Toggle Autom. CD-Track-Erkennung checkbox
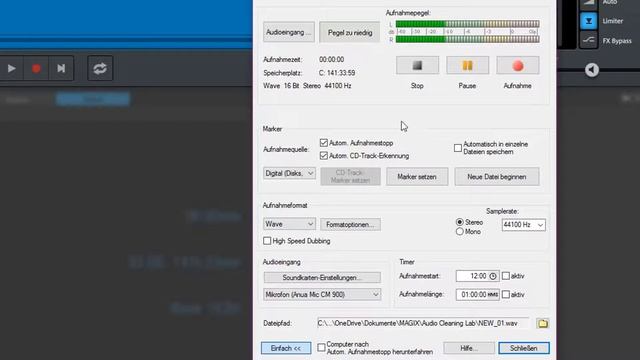 click(324, 156)
